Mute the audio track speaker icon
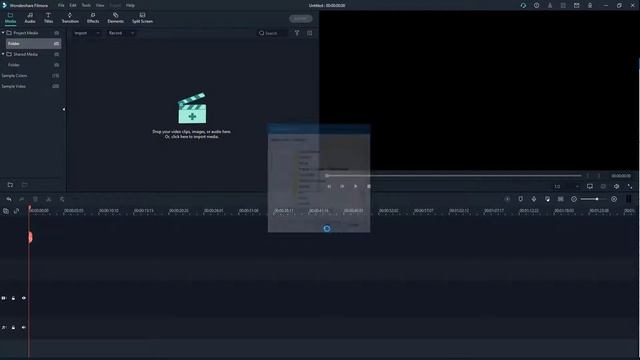Viewport: 640px width, 360px height. (x=24, y=327)
